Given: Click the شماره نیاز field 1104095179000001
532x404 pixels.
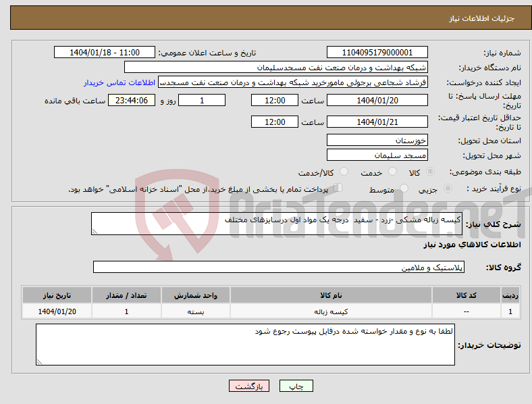Looking at the screenshot, I should point(377,52).
